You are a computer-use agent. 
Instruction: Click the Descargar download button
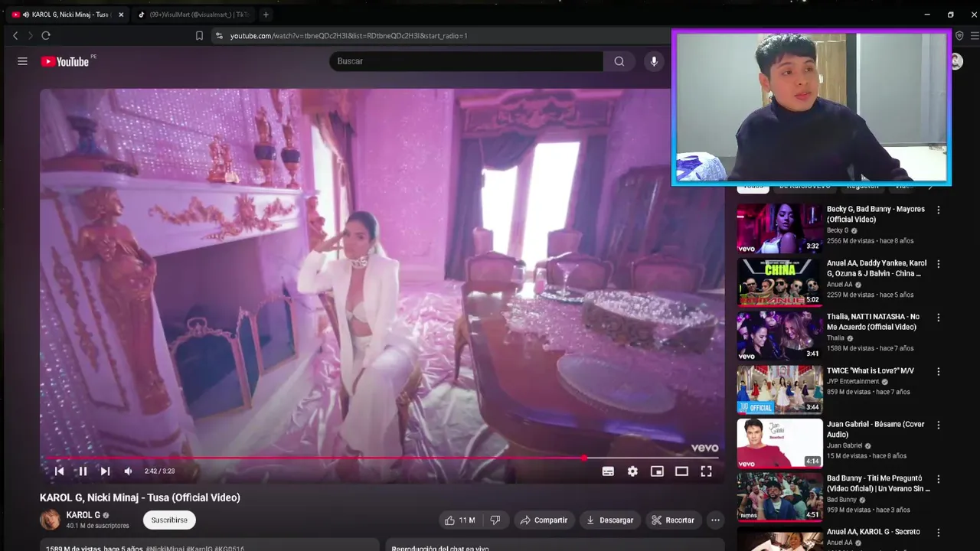[x=609, y=520]
